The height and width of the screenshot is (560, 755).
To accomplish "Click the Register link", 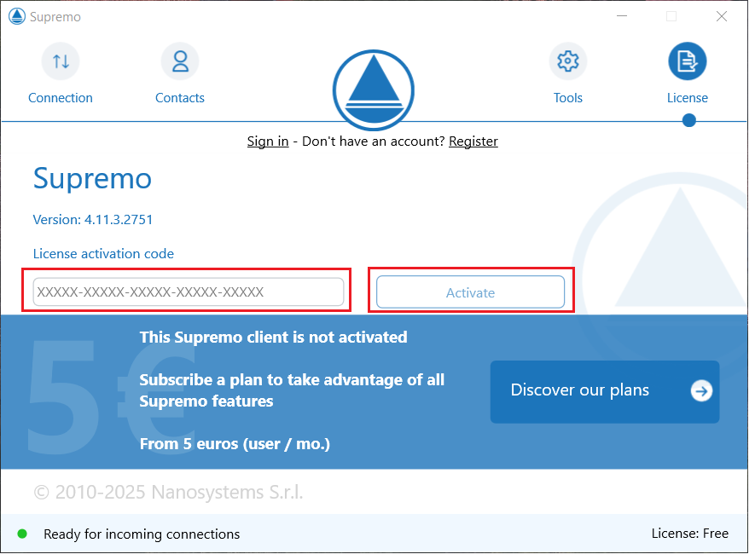I will tap(473, 141).
